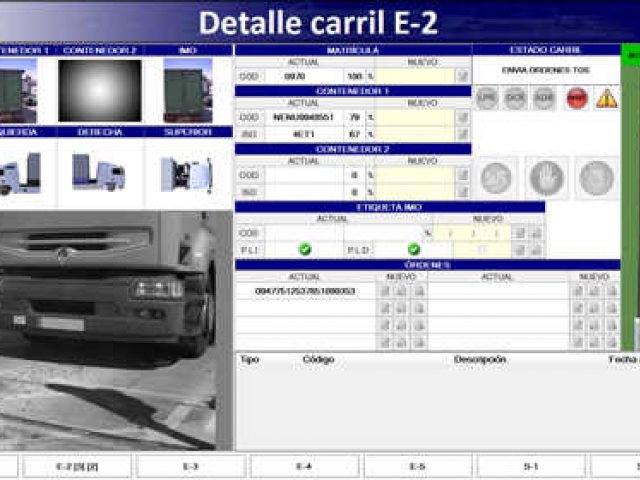Open the Derecha truck view thumbnail
This screenshot has width=640, height=480.
pyautogui.click(x=99, y=172)
